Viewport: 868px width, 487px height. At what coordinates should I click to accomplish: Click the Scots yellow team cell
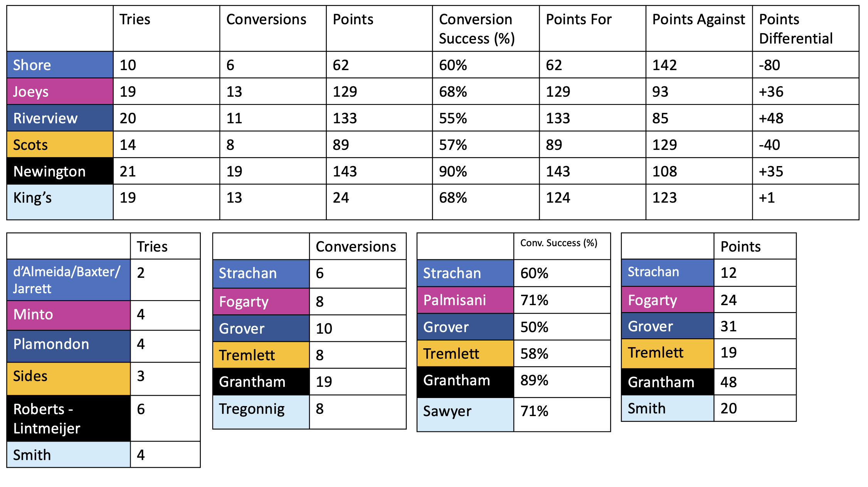[60, 144]
